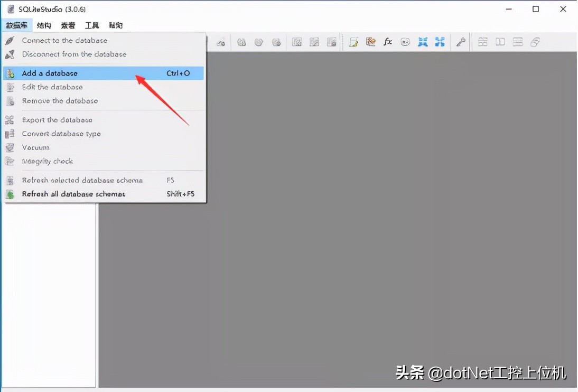Click the Edit the database toolbar icon
The height and width of the screenshot is (392, 578).
[x=259, y=42]
